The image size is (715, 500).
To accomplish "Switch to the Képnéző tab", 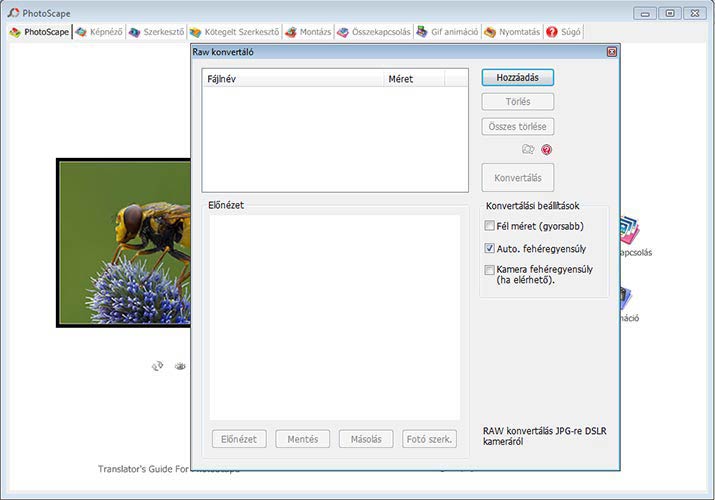I will click(100, 32).
